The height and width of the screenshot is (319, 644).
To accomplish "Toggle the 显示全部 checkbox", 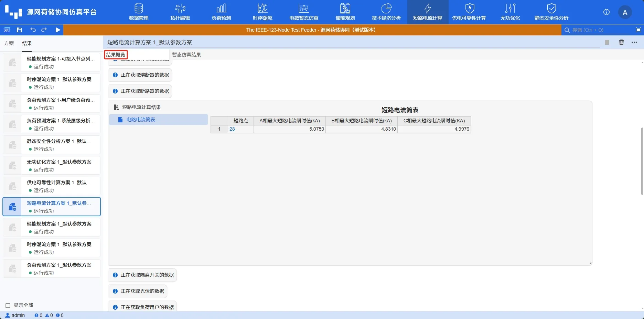I will pos(8,305).
